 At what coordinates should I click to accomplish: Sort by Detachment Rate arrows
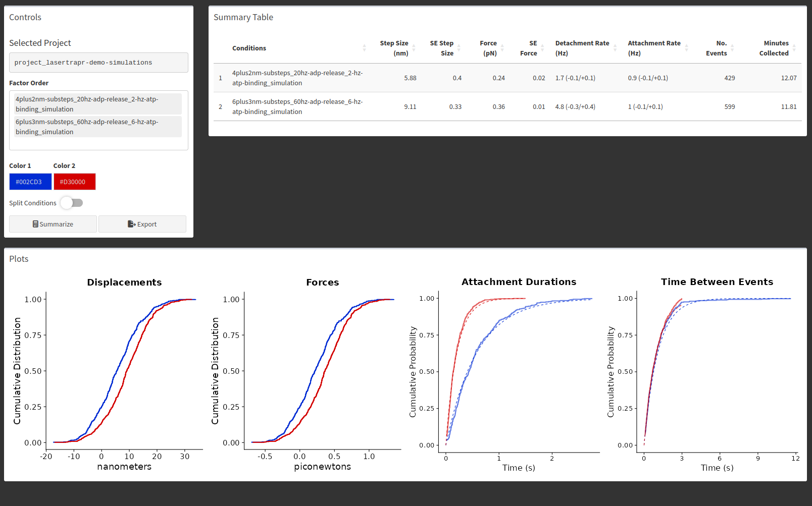pos(615,48)
